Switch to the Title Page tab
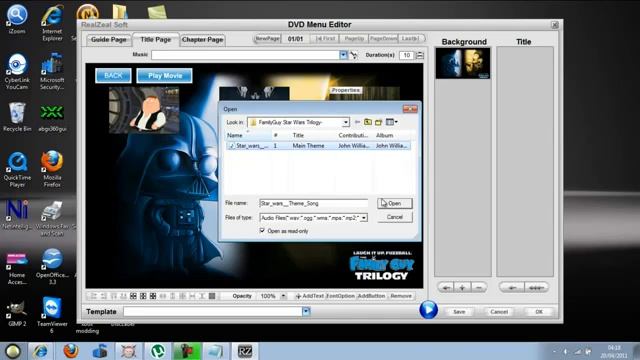Viewport: 640px width, 360px height. point(156,39)
